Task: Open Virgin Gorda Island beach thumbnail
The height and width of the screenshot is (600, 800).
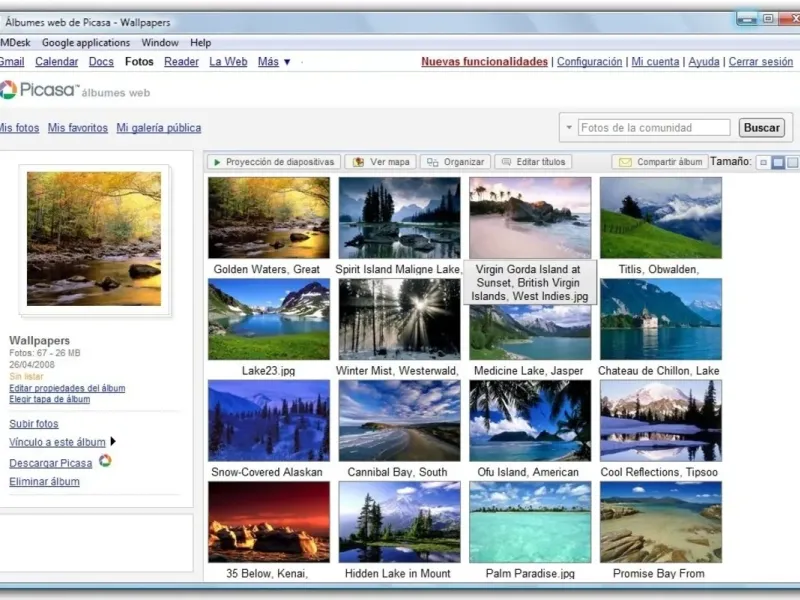Action: pyautogui.click(x=530, y=218)
